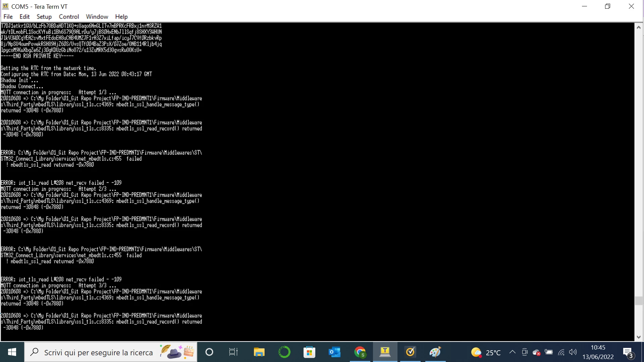
Task: Open the Help menu
Action: coord(121,17)
